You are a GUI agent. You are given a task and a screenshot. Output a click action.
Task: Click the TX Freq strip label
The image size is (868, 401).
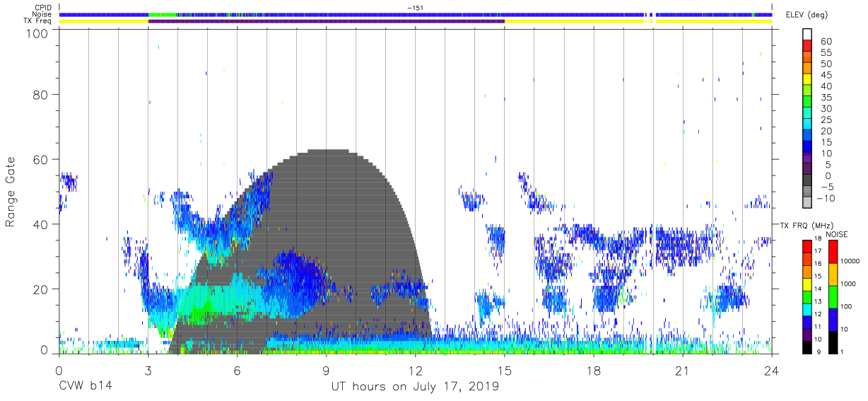(37, 21)
